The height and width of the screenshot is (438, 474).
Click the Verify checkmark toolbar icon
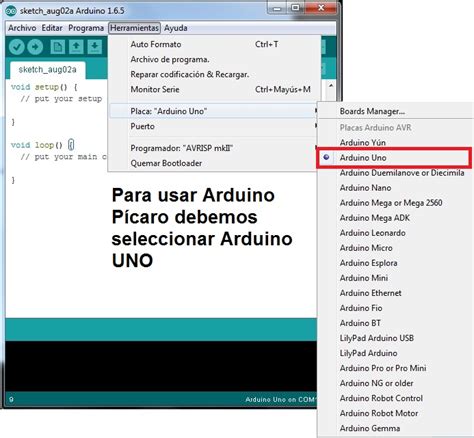pos(17,47)
